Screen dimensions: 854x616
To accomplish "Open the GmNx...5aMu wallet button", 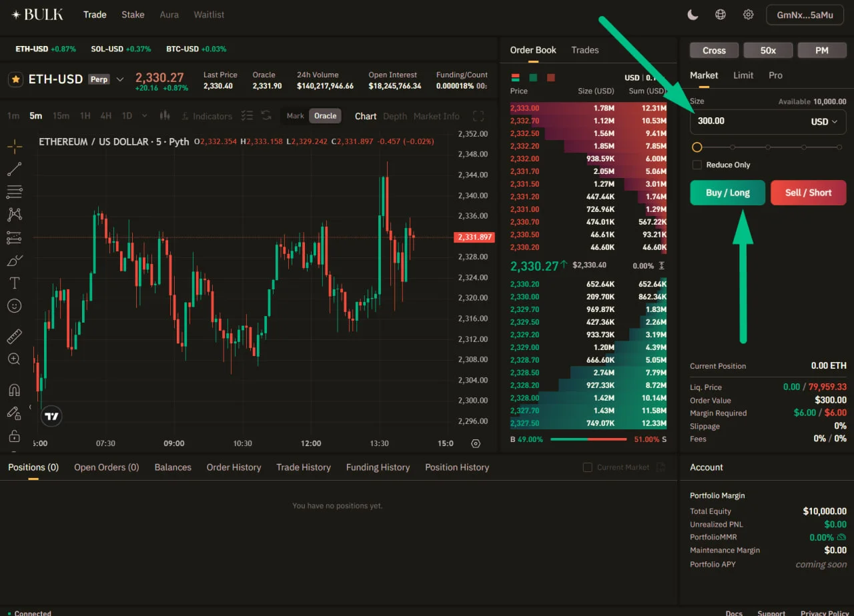I will (805, 15).
